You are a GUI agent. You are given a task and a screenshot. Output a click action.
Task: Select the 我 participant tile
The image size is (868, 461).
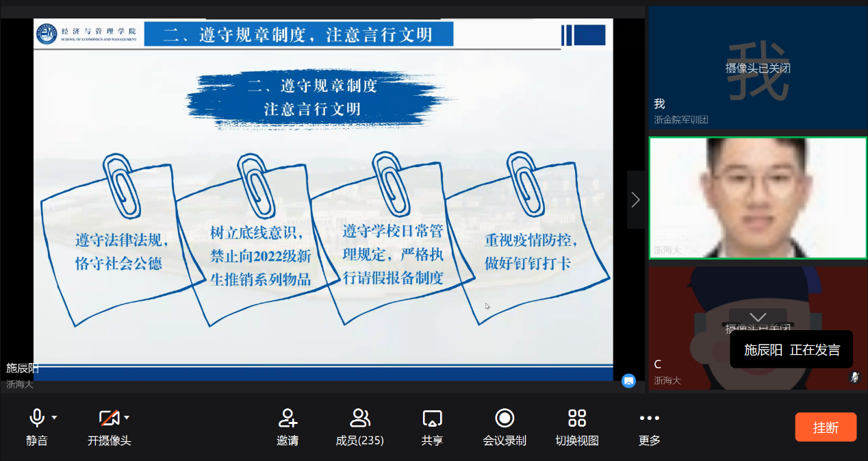(757, 68)
